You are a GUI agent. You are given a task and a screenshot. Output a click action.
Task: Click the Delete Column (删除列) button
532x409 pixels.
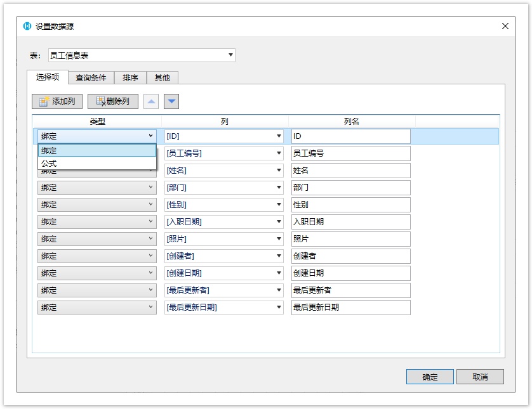click(112, 101)
